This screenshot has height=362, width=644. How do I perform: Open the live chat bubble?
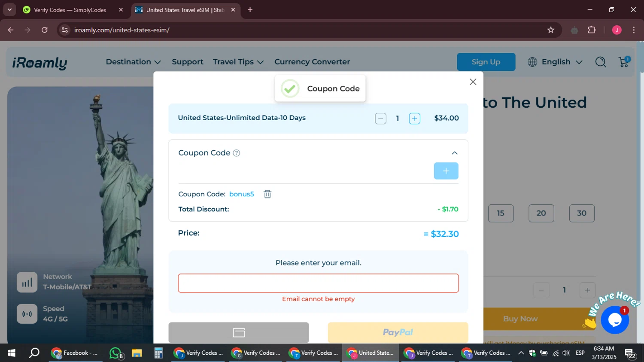(615, 320)
